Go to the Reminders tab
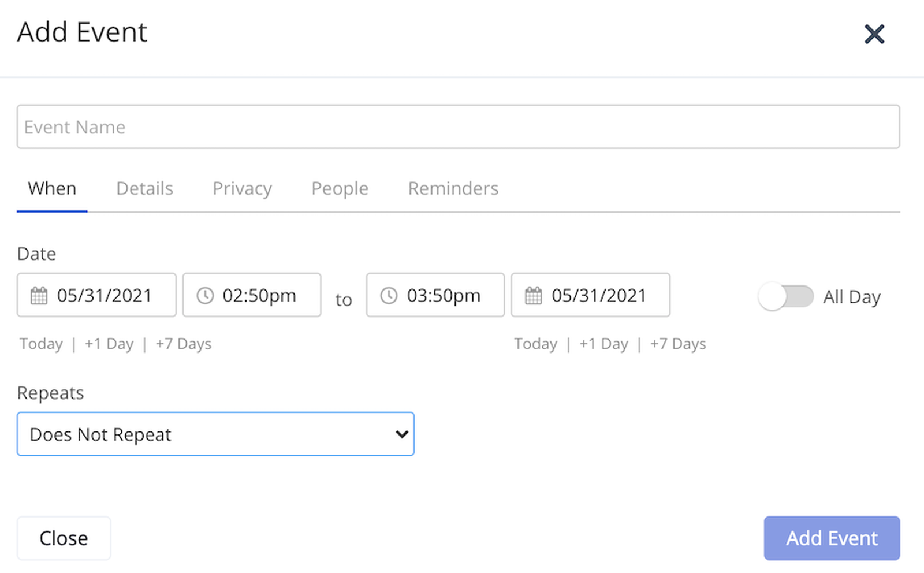Screen dimensions: 924x573 [453, 188]
